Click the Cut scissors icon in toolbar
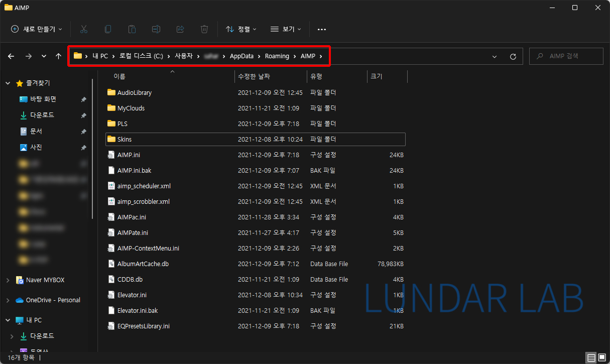Screen dimensions: 610x364 coord(84,29)
